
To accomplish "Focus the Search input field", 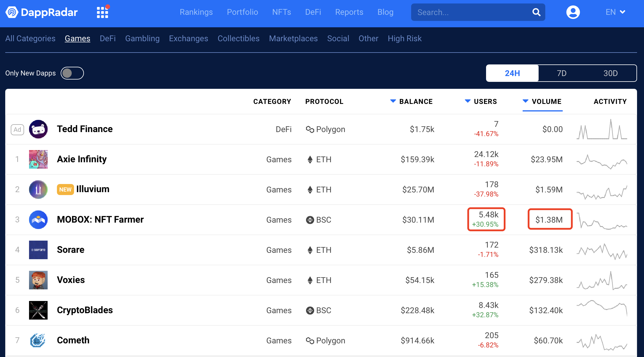I will [470, 12].
